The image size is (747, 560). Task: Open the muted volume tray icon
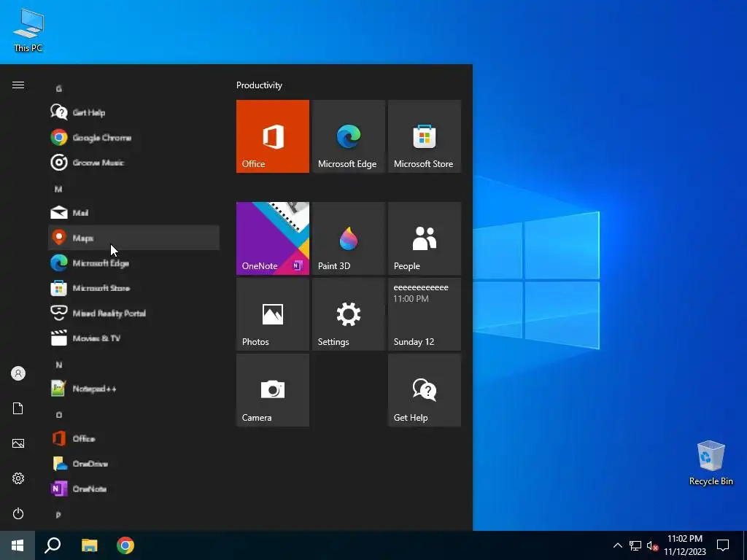click(x=652, y=545)
